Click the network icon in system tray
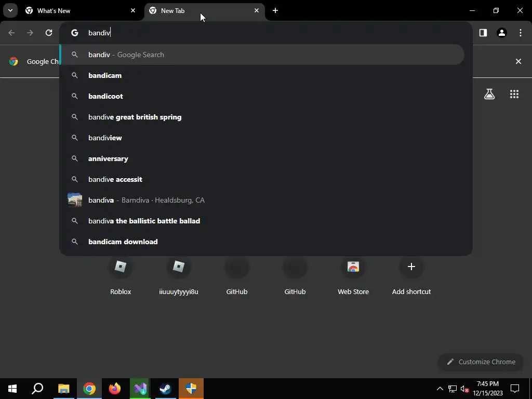Viewport: 532px width, 399px height. (453, 389)
